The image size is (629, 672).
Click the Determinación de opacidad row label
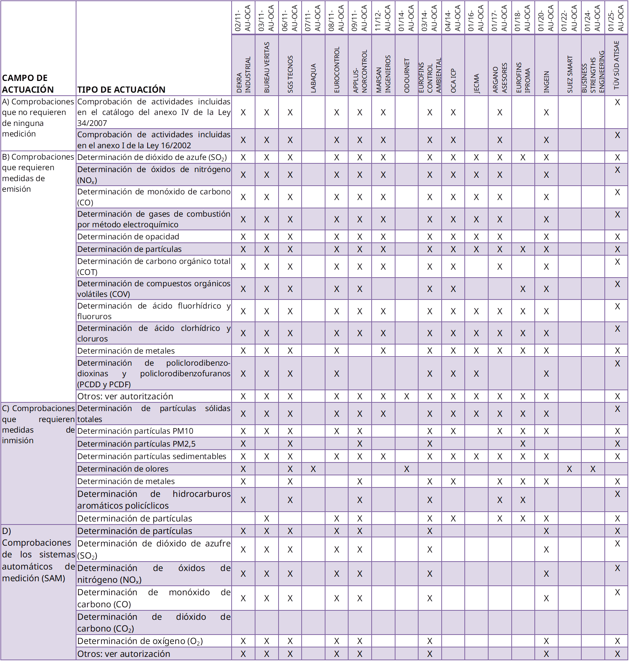click(x=153, y=237)
